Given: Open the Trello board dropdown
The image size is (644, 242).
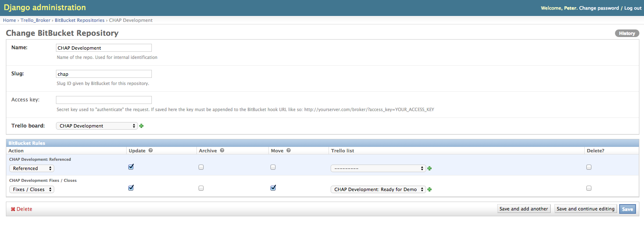Looking at the screenshot, I should click(97, 126).
